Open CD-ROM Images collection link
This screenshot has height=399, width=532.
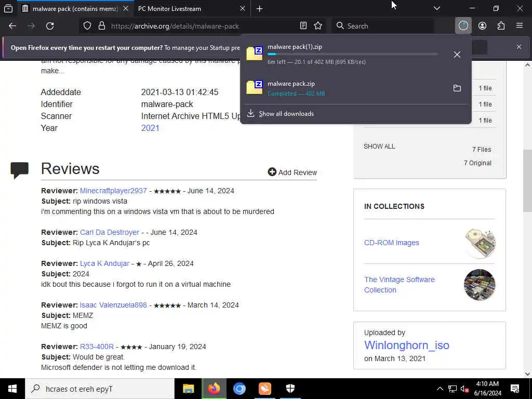[392, 243]
